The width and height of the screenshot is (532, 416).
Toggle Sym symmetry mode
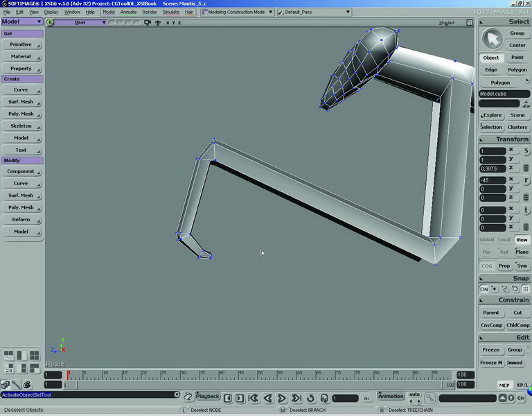click(x=522, y=266)
